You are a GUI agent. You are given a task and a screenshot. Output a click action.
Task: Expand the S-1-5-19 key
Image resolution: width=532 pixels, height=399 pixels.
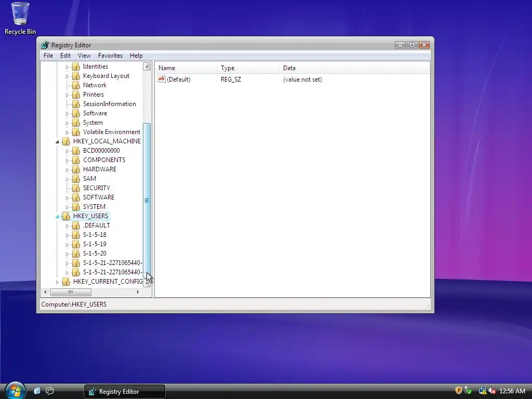point(67,245)
